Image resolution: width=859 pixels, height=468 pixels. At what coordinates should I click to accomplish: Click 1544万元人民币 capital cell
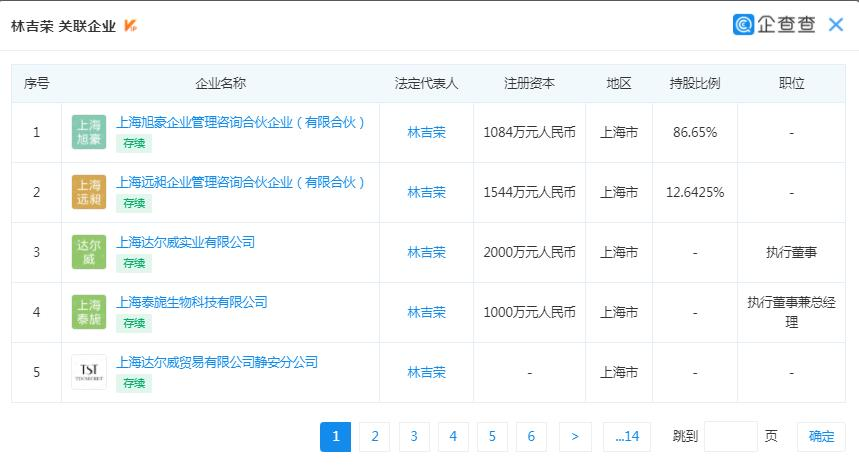pos(529,192)
